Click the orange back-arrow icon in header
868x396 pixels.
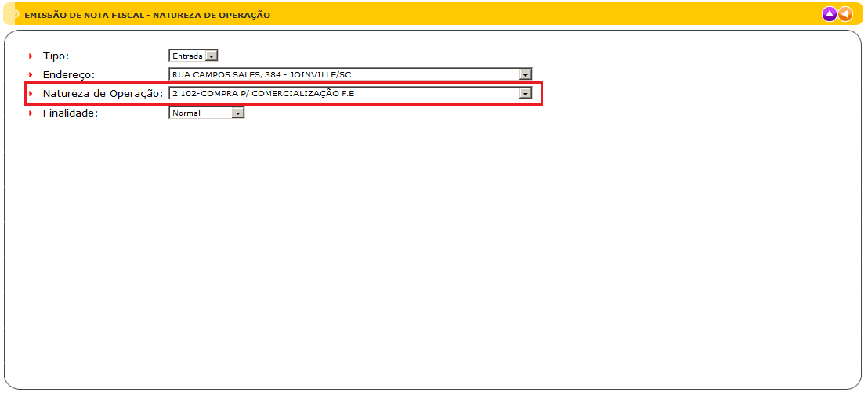point(845,14)
